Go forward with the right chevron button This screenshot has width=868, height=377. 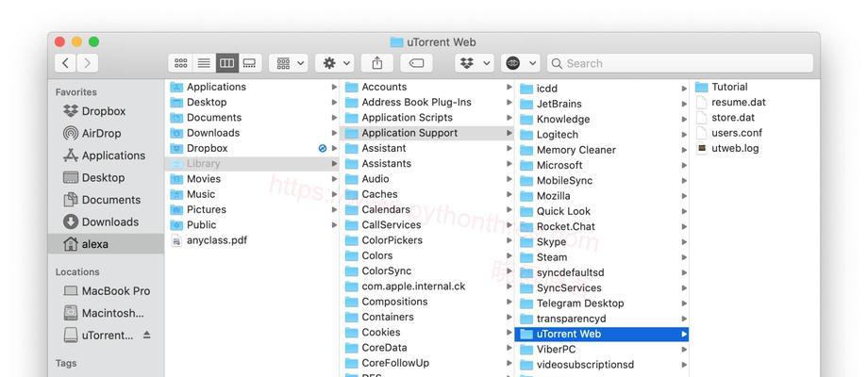coord(88,63)
